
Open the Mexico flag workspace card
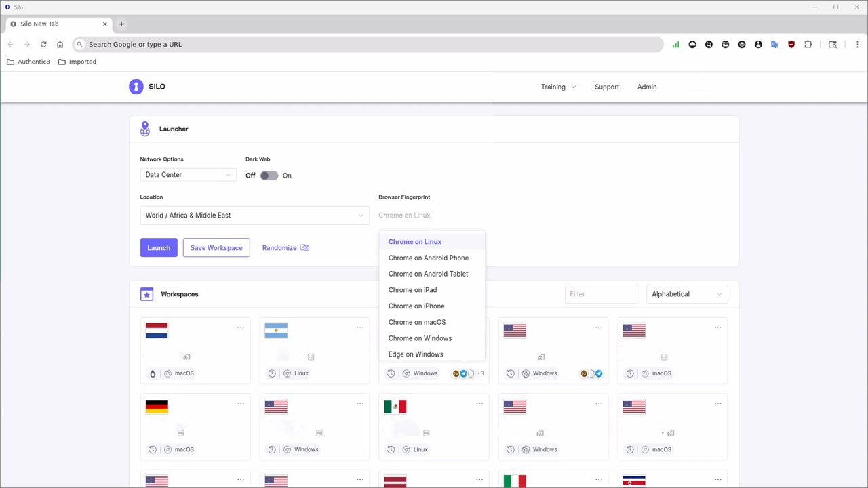pyautogui.click(x=434, y=426)
